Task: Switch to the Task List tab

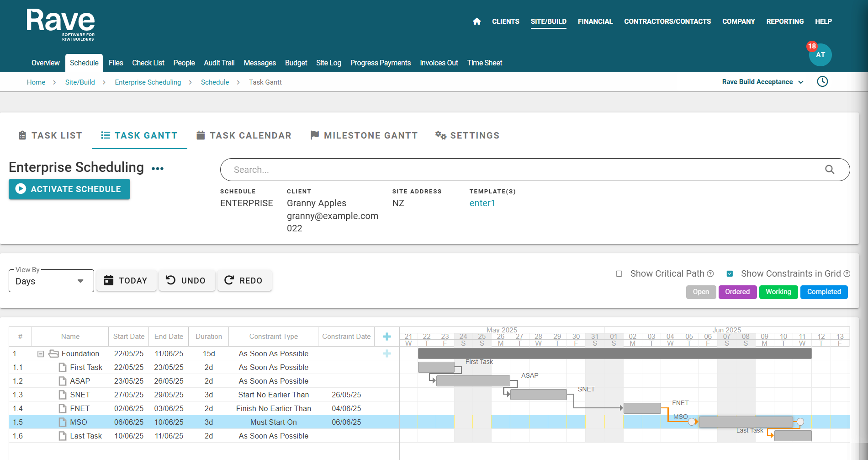Action: coord(50,135)
